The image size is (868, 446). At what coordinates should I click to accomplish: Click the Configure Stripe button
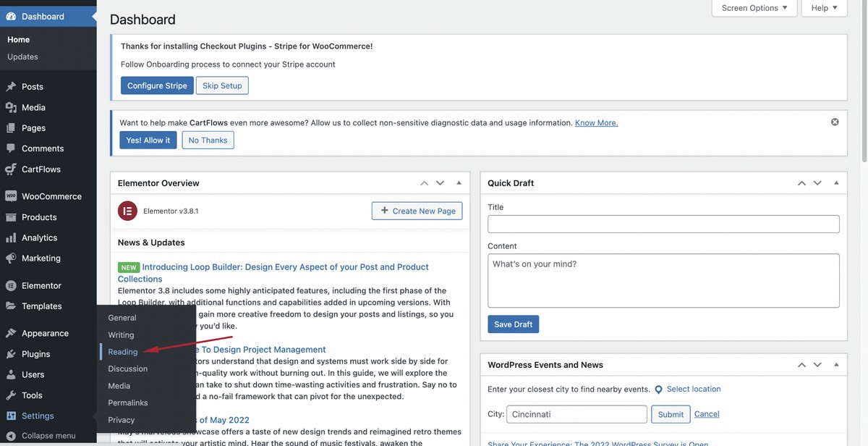pos(157,85)
